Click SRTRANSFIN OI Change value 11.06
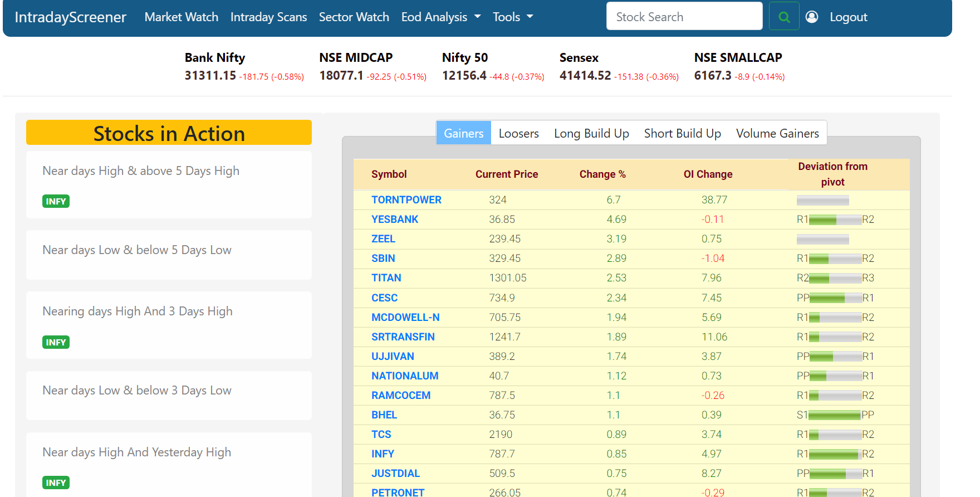Screen dimensions: 980x497 coord(714,337)
